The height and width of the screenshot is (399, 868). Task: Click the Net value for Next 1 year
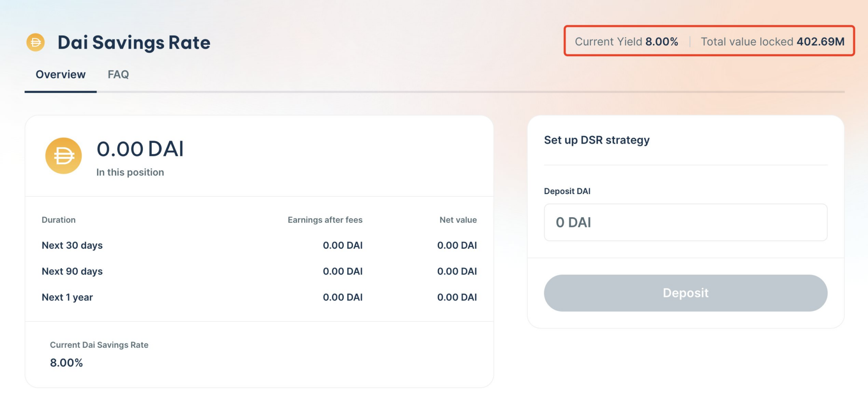coord(457,297)
